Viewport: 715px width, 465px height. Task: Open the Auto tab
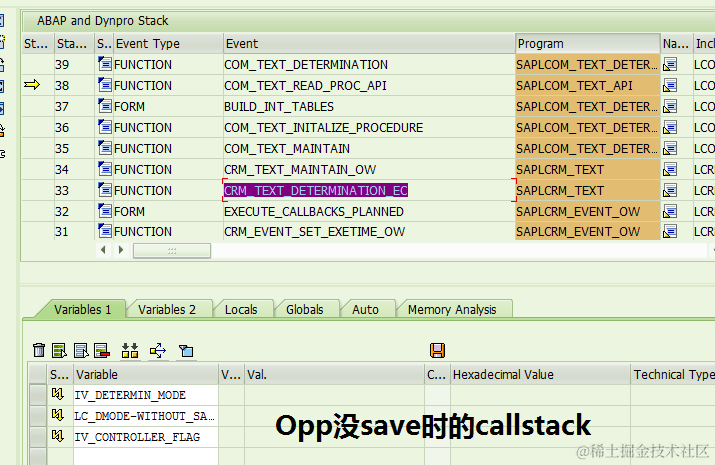(x=365, y=310)
